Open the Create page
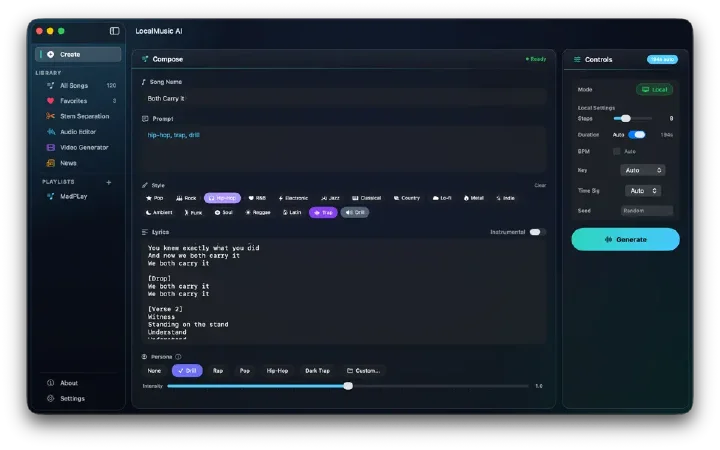The width and height of the screenshot is (720, 450). point(78,54)
